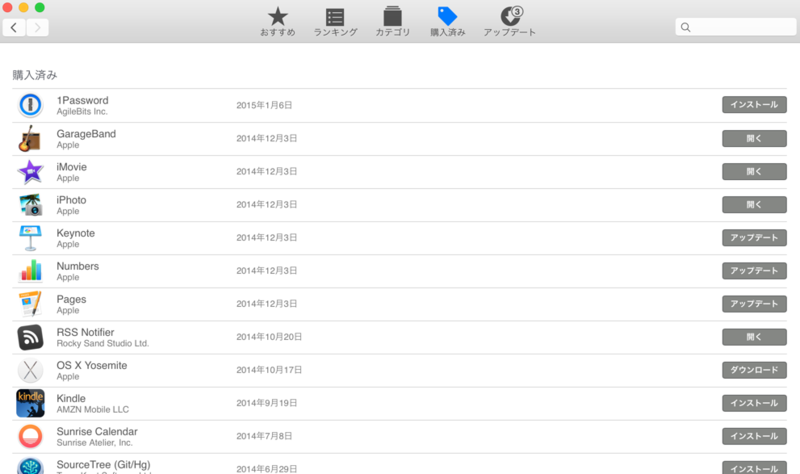Install Sunrise Calendar with its インストール button

tap(754, 436)
